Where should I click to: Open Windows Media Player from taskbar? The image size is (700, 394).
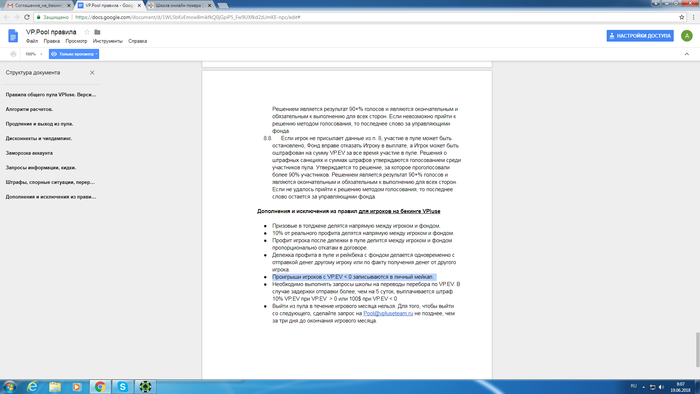77,386
